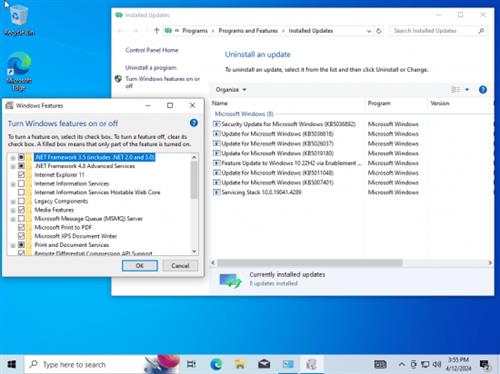Show hidden icons in system tray
Screen dimensions: 500x374
click(402, 364)
